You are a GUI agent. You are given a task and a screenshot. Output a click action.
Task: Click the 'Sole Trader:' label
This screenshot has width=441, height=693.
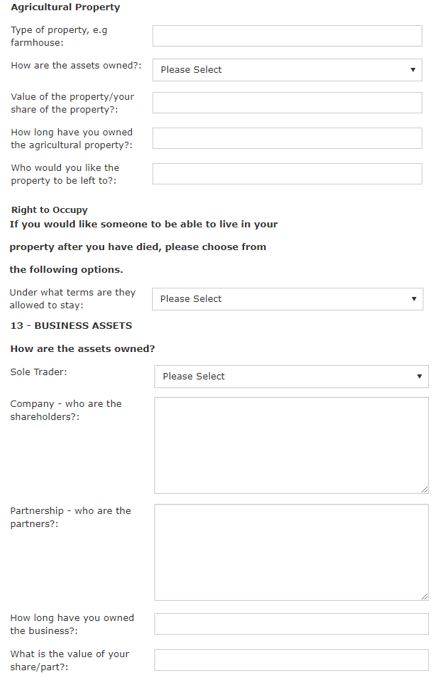coord(38,372)
